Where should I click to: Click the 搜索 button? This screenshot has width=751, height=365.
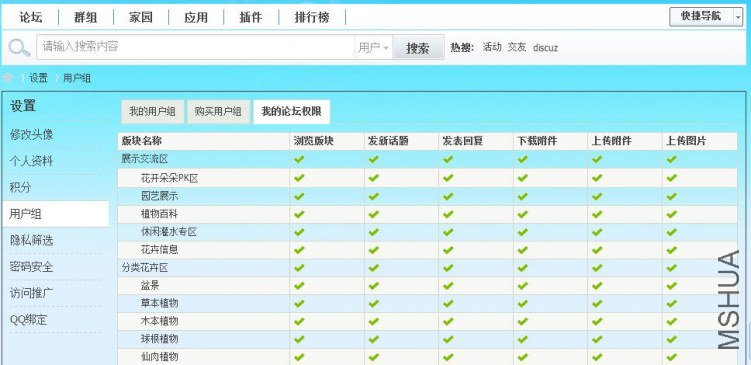point(418,47)
